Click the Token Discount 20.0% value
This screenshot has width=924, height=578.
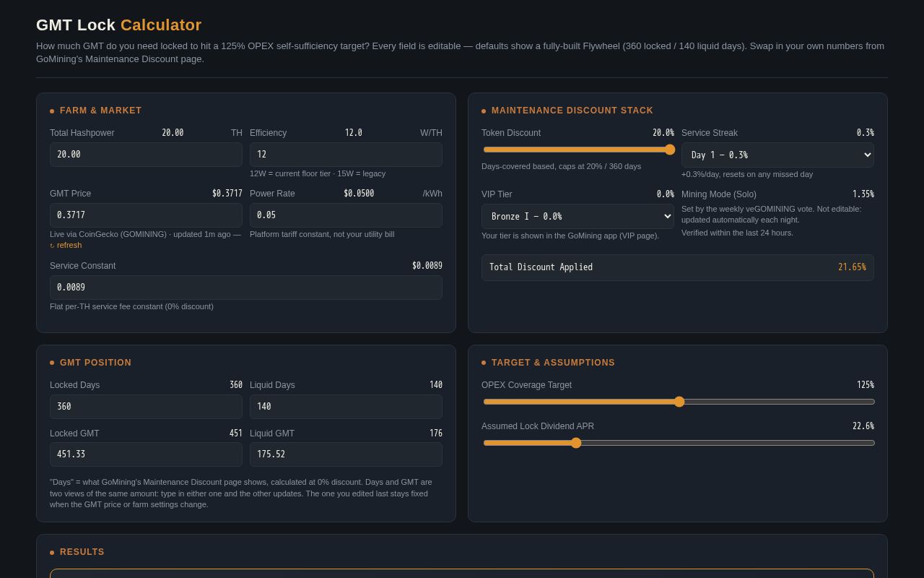coord(663,133)
